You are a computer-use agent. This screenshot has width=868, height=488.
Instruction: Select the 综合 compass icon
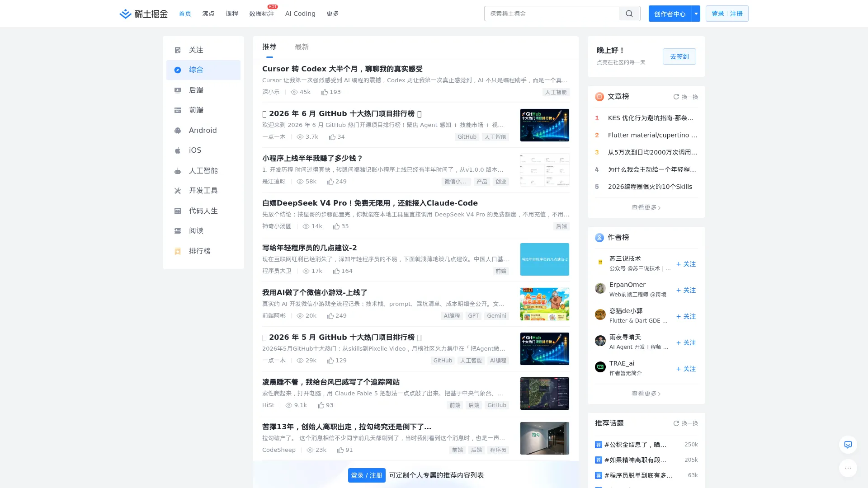click(178, 70)
